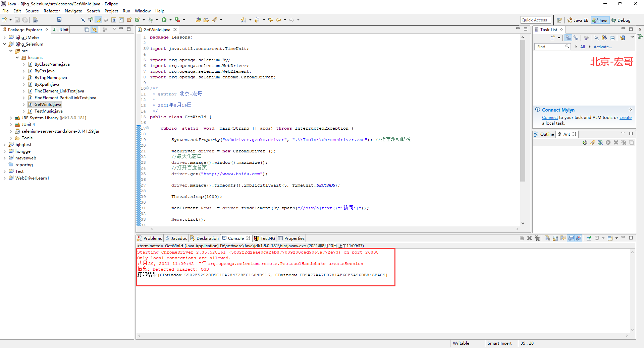This screenshot has height=348, width=644.
Task: Open the Debug button dropdown arrow
Action: coord(157,20)
